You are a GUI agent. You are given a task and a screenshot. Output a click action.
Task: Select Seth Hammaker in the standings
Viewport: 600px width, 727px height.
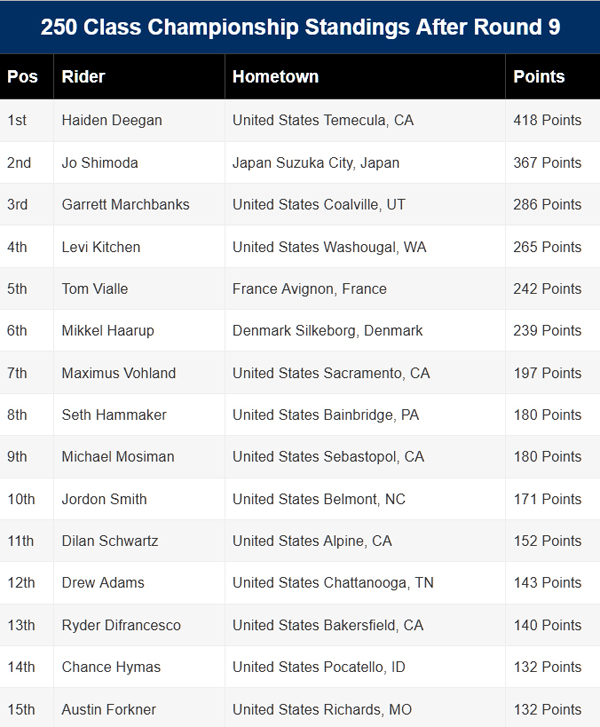(114, 415)
